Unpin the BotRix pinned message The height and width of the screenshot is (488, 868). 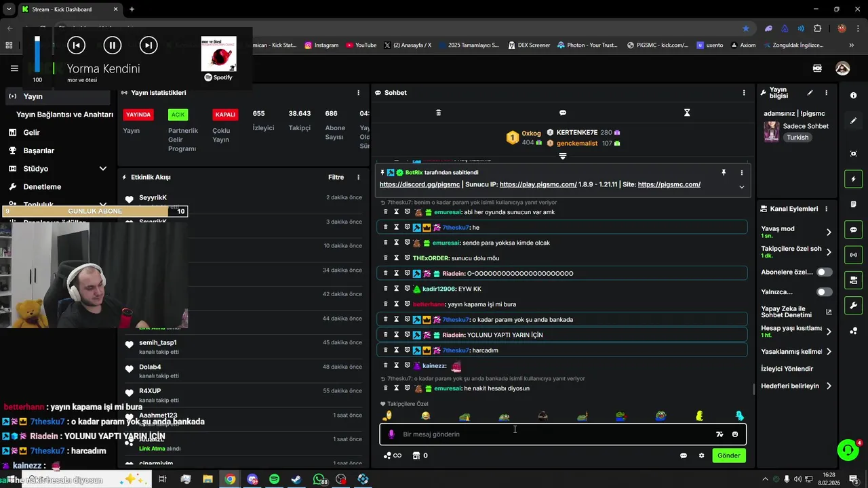click(x=724, y=173)
